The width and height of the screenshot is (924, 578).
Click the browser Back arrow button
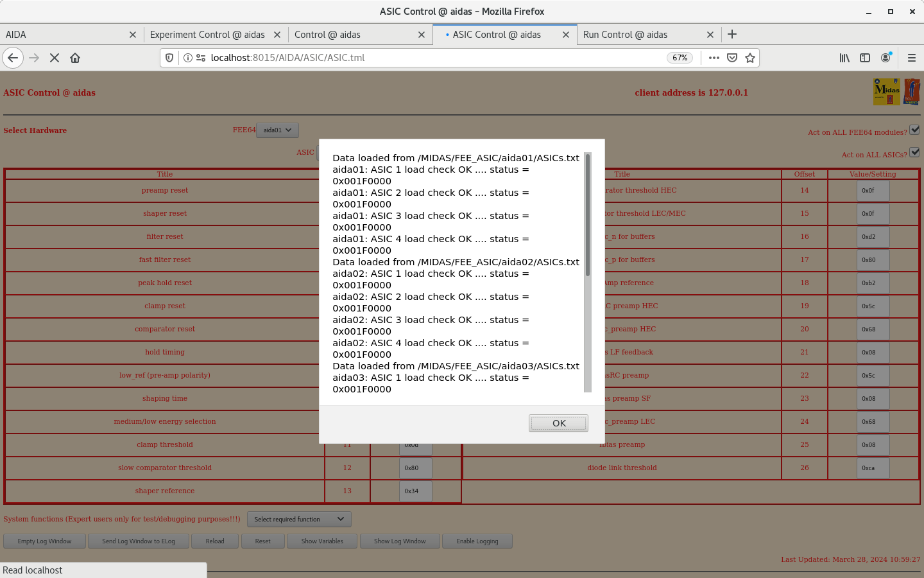pos(13,58)
